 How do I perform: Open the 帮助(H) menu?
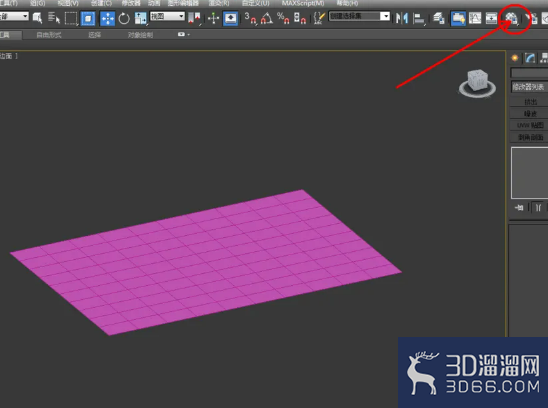pyautogui.click(x=347, y=3)
